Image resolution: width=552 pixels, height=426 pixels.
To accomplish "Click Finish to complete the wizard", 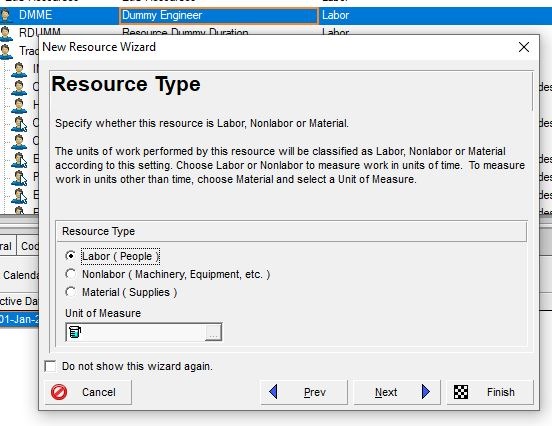I will [490, 392].
